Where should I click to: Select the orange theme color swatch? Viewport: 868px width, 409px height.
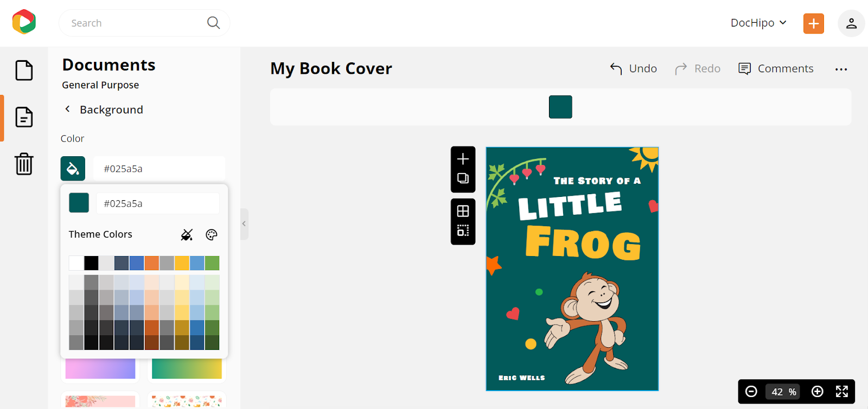(x=152, y=263)
